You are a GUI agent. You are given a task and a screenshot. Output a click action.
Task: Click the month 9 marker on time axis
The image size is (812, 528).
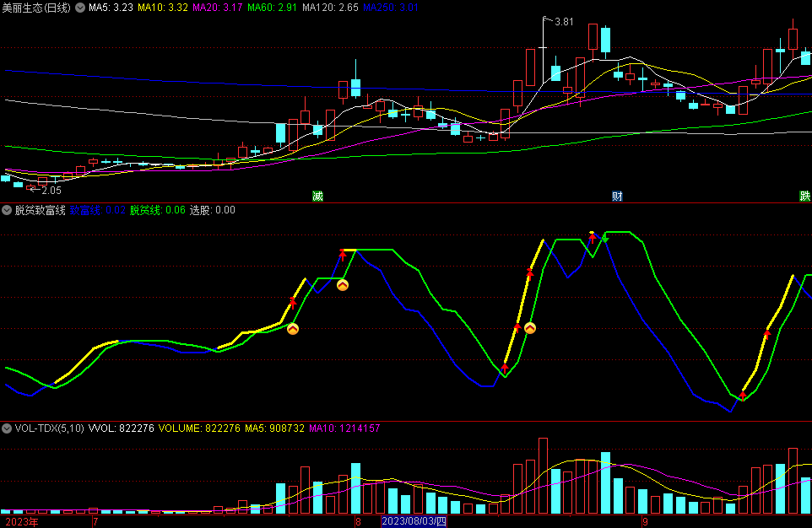[645, 522]
